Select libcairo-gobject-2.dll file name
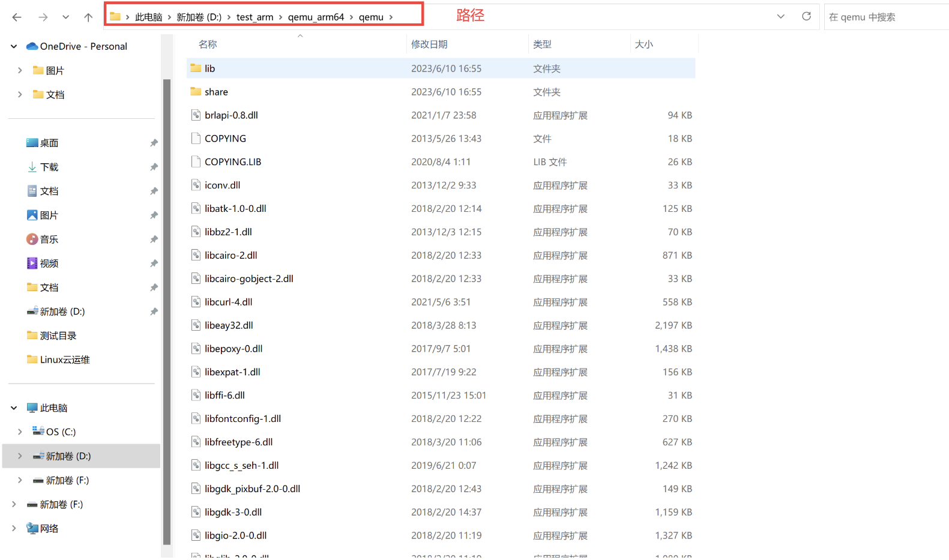This screenshot has height=560, width=949. point(249,278)
